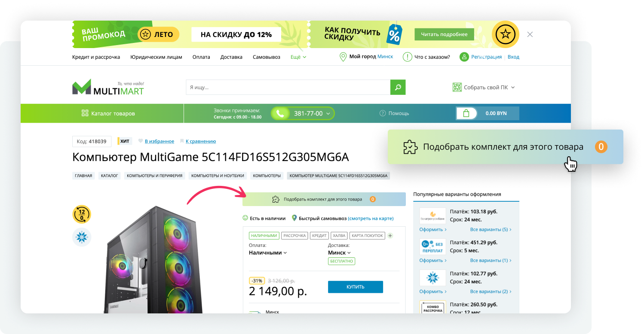
Task: Click the yellow 12/0 installment badge icon
Action: tap(82, 214)
